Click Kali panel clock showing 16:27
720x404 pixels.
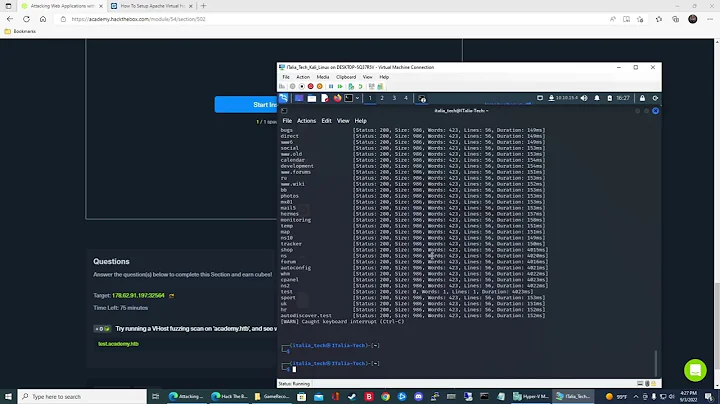click(623, 98)
